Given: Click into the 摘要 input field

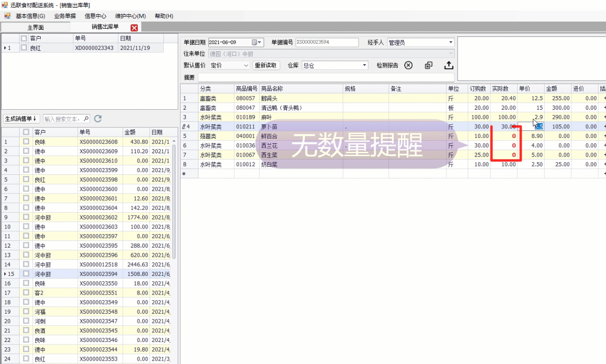Looking at the screenshot, I should (x=326, y=77).
